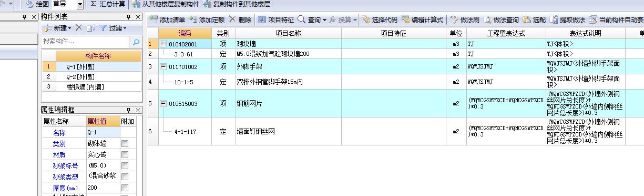The height and width of the screenshot is (196, 644).
Task: Click the 做法查询 icon
Action: pos(487,19)
